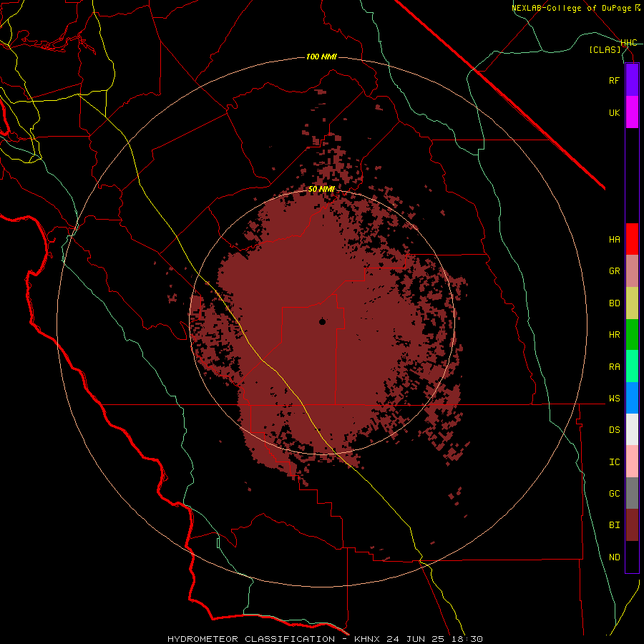
Task: Click the HA red legend swatch
Action: 632,239
